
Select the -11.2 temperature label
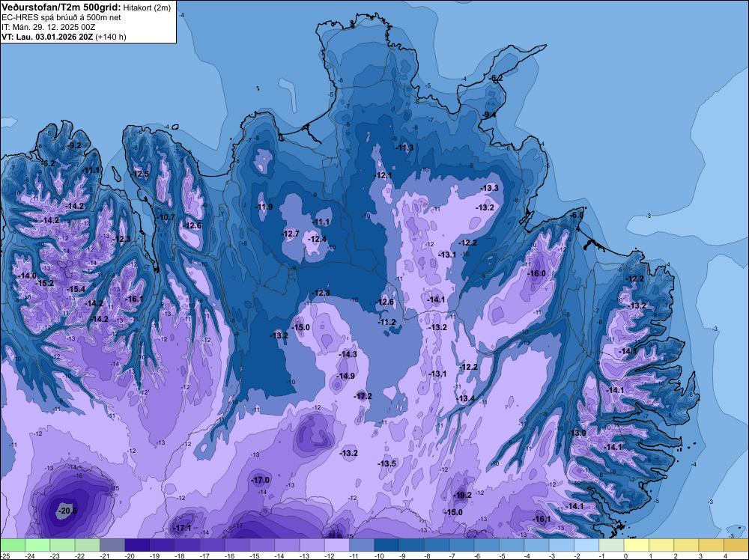[387, 322]
